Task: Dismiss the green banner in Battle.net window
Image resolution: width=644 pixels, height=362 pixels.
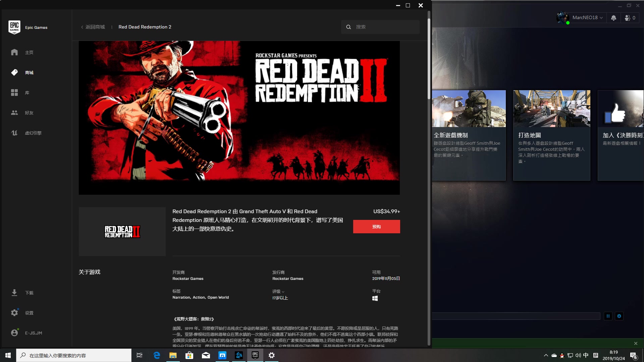Action: point(636,343)
